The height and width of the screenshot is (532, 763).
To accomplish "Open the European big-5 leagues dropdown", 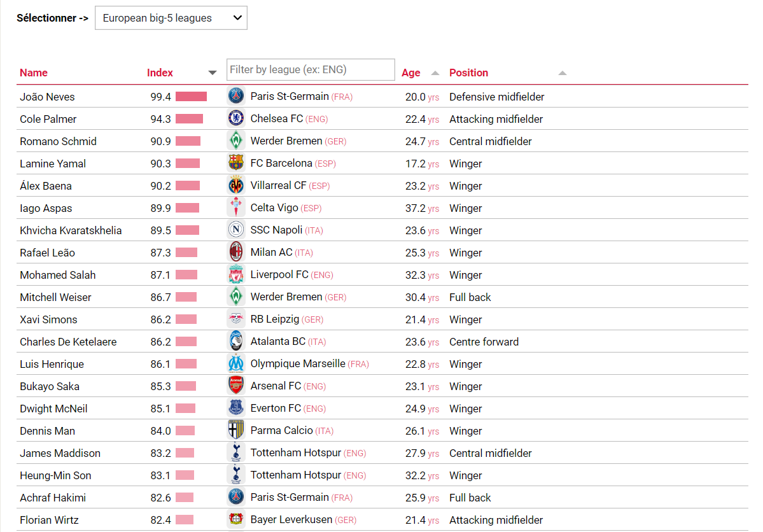I will pyautogui.click(x=171, y=18).
